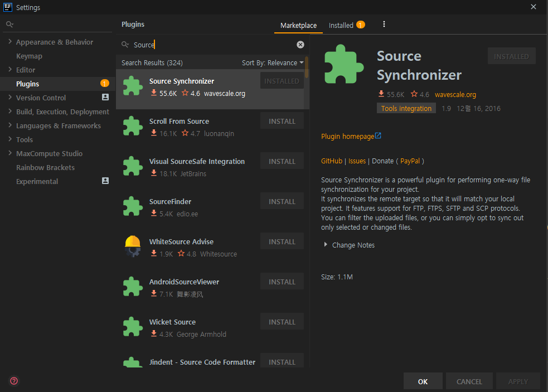
Task: Switch to the Marketplace tab
Action: pos(298,25)
